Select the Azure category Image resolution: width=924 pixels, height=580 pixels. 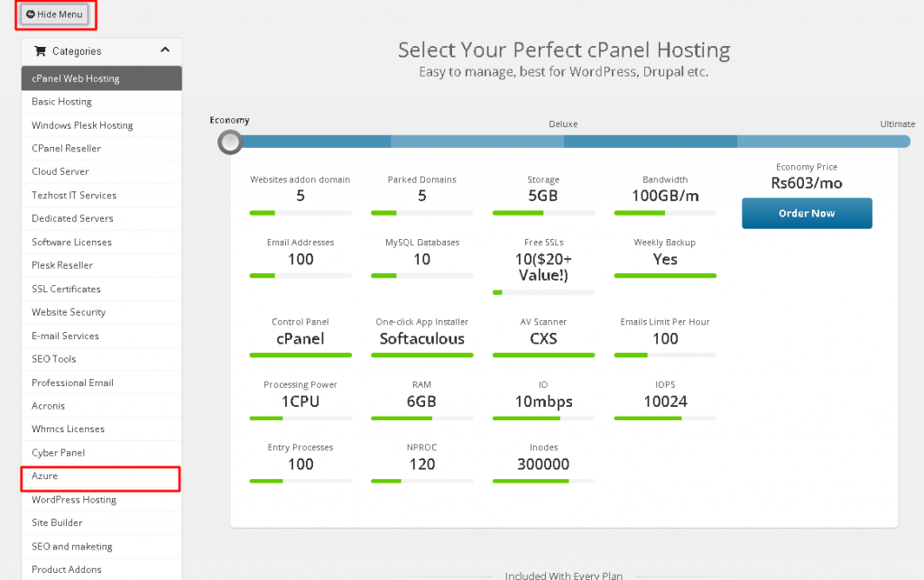tap(45, 476)
